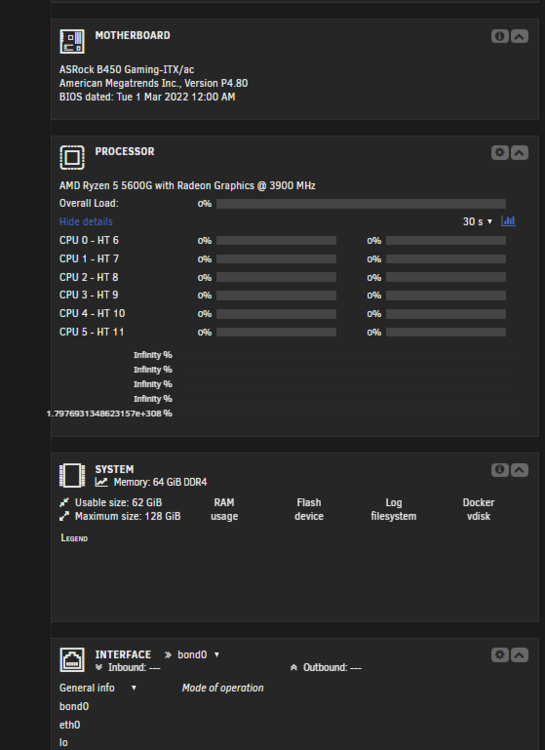Select Flash device label
545x750 pixels.
(309, 509)
